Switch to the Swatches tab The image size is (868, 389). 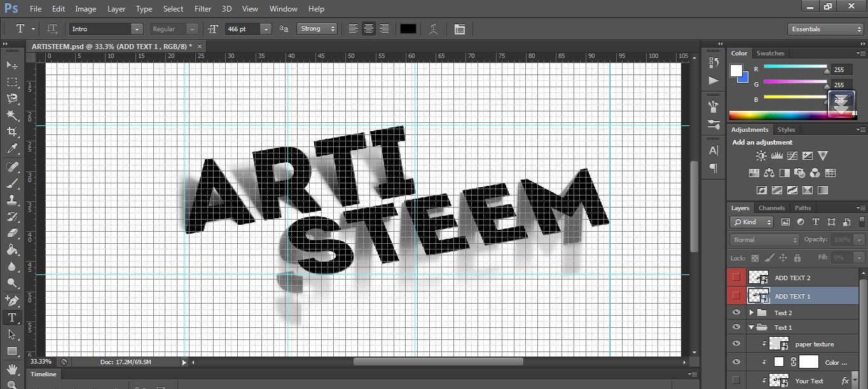click(770, 53)
